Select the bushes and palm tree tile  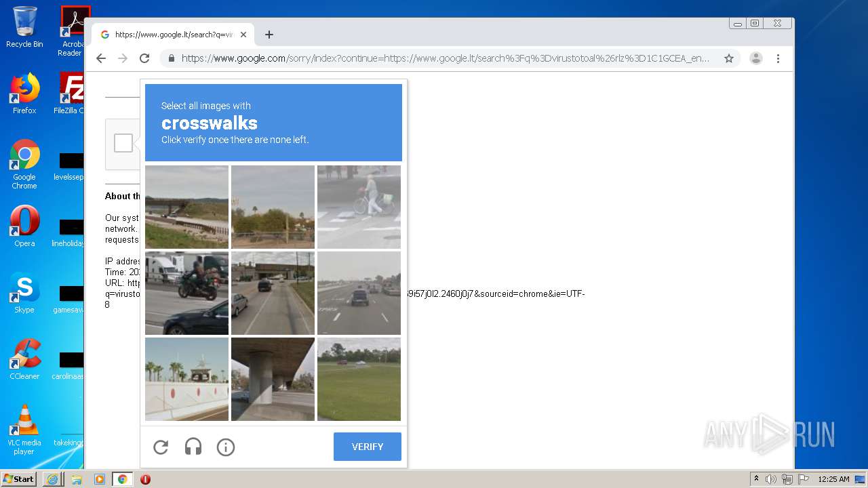(x=273, y=207)
